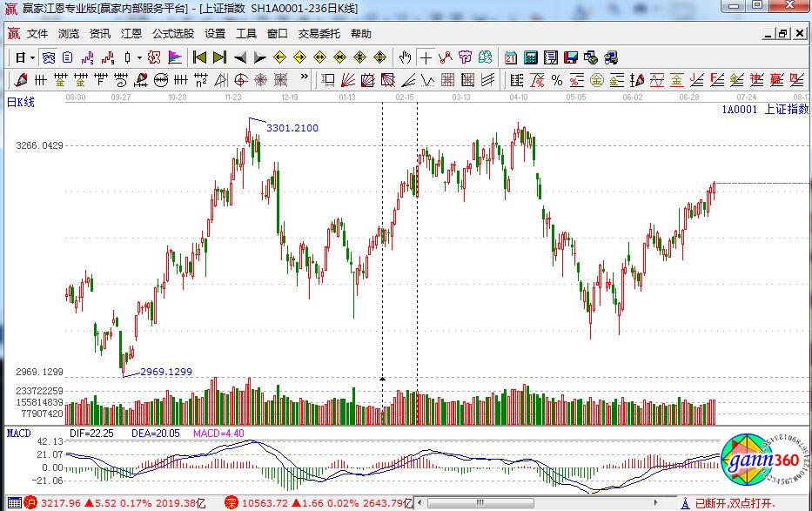Jump to first bar with green arrow
812x511 pixels.
click(x=199, y=57)
